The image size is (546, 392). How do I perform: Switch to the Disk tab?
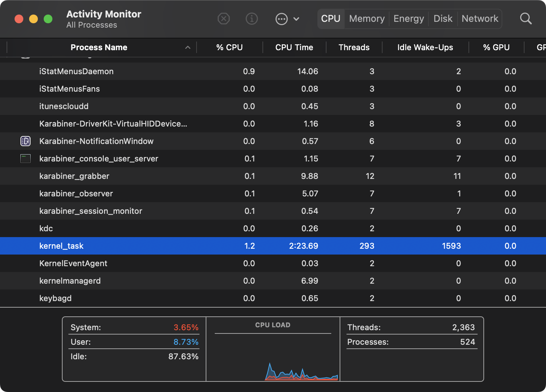[443, 19]
